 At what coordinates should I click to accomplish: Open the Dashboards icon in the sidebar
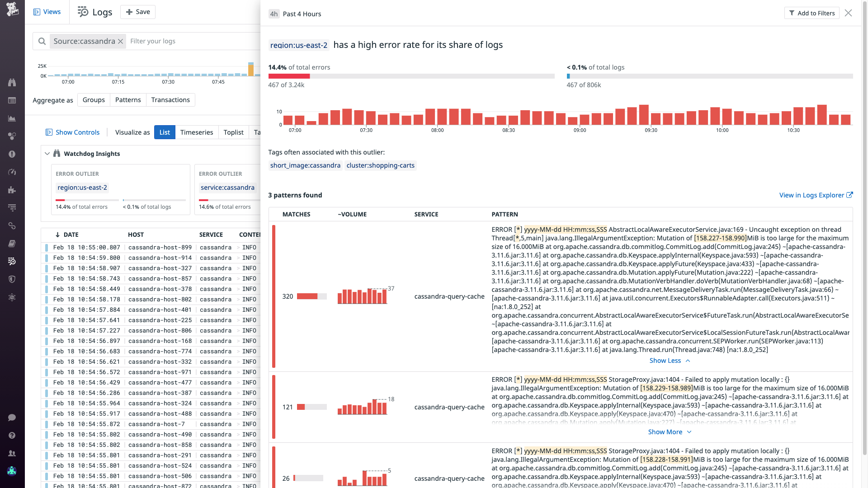pyautogui.click(x=12, y=101)
